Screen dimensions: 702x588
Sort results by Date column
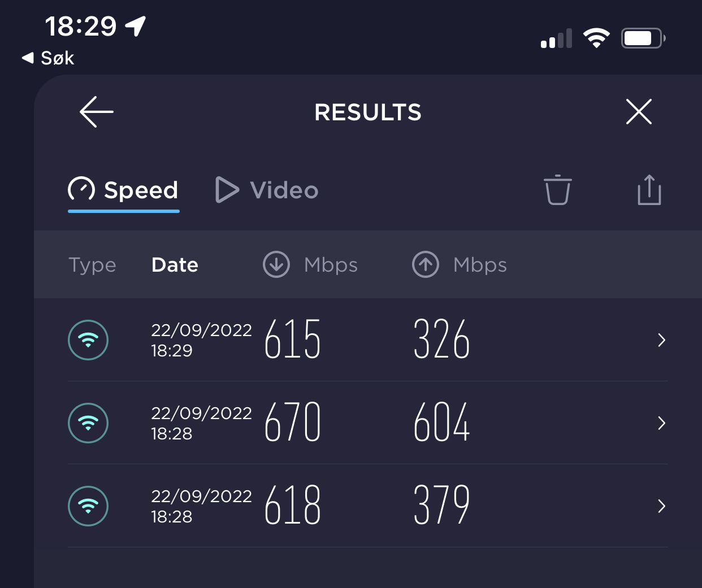tap(175, 265)
